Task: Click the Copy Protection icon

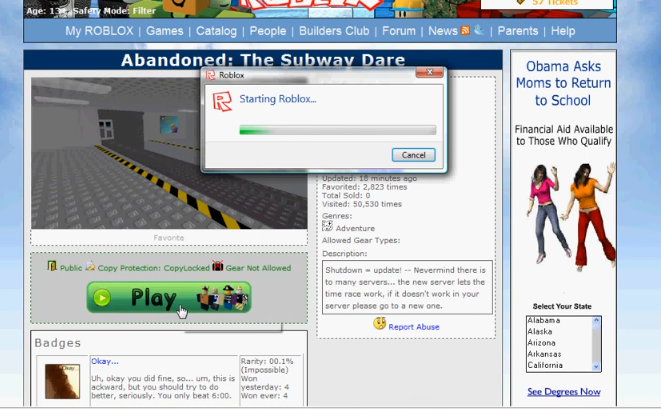Action: click(x=90, y=266)
